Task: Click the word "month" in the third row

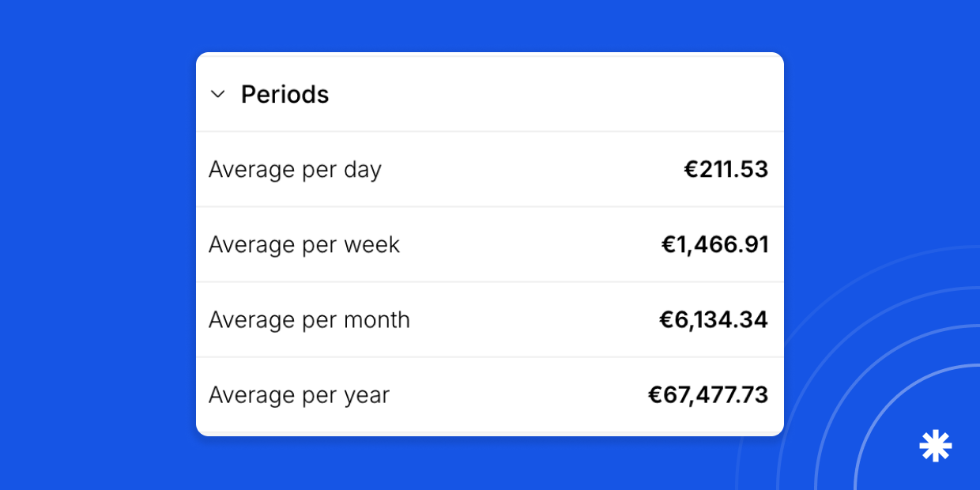Action: 376,320
